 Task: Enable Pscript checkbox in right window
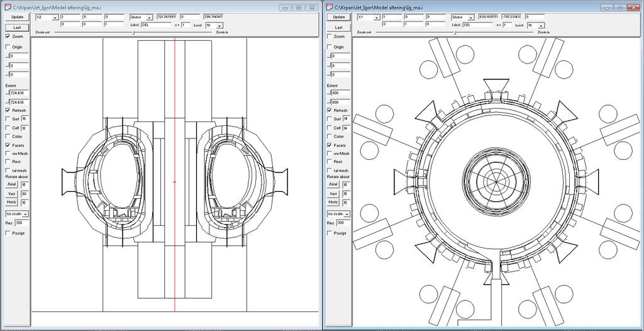pyautogui.click(x=330, y=233)
